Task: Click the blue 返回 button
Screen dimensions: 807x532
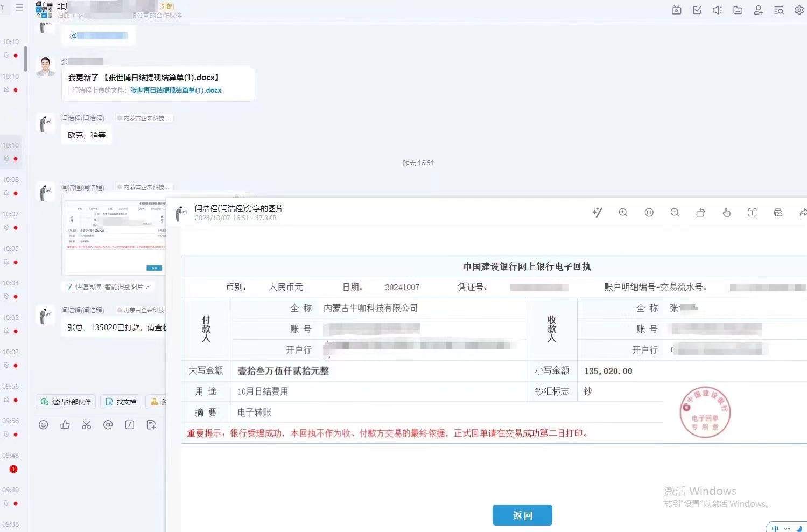Action: pos(522,515)
